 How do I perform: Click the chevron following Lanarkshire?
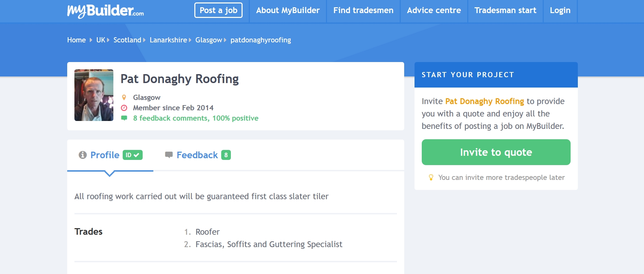click(190, 40)
